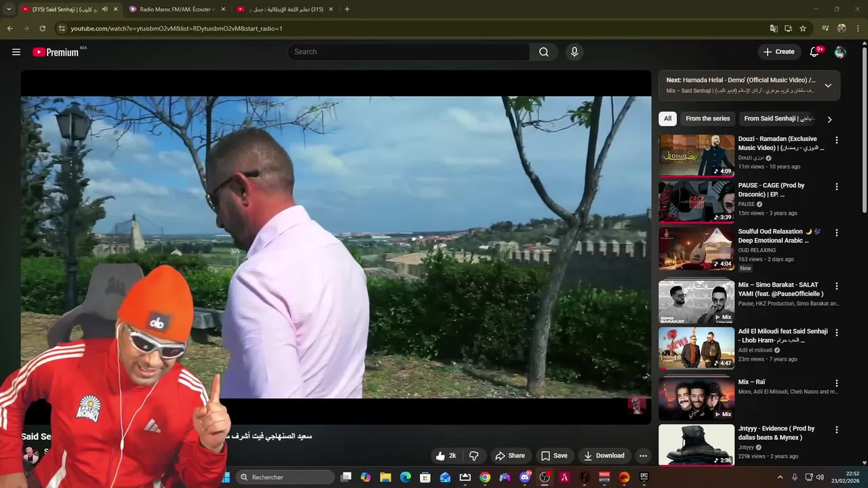Save the video to a playlist

[x=553, y=455]
